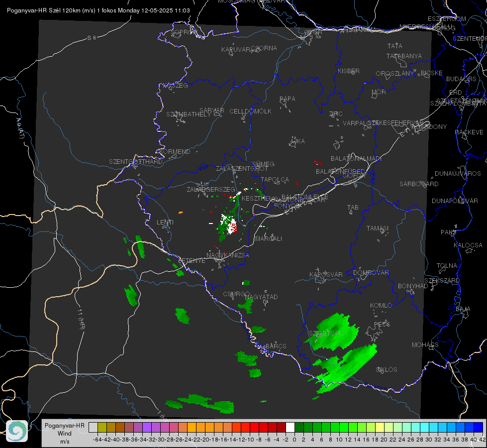Click the CSURGO city label
487x448 pixels.
(236, 294)
